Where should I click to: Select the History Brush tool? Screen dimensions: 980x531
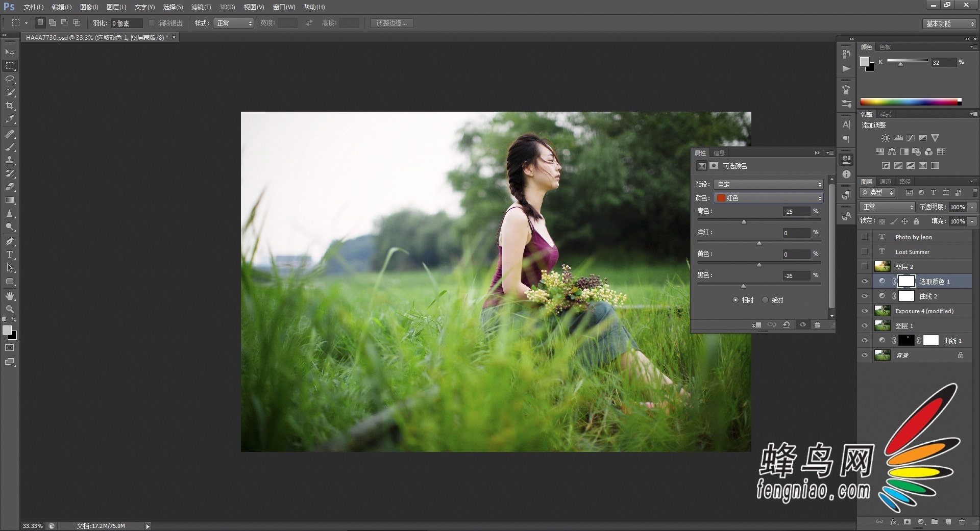tap(10, 173)
